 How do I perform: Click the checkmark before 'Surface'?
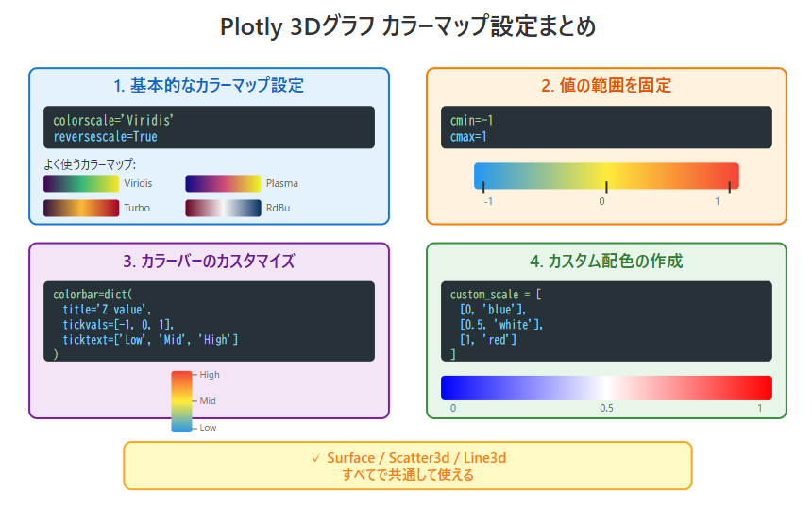pos(315,458)
